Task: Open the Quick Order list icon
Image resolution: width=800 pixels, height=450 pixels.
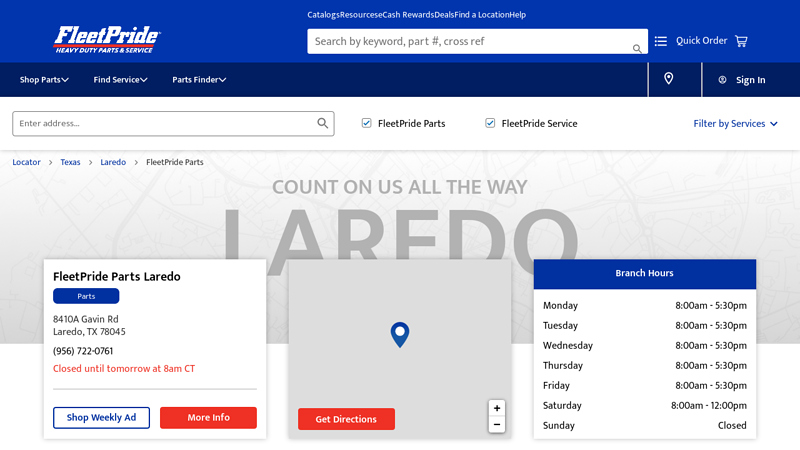Action: tap(661, 41)
